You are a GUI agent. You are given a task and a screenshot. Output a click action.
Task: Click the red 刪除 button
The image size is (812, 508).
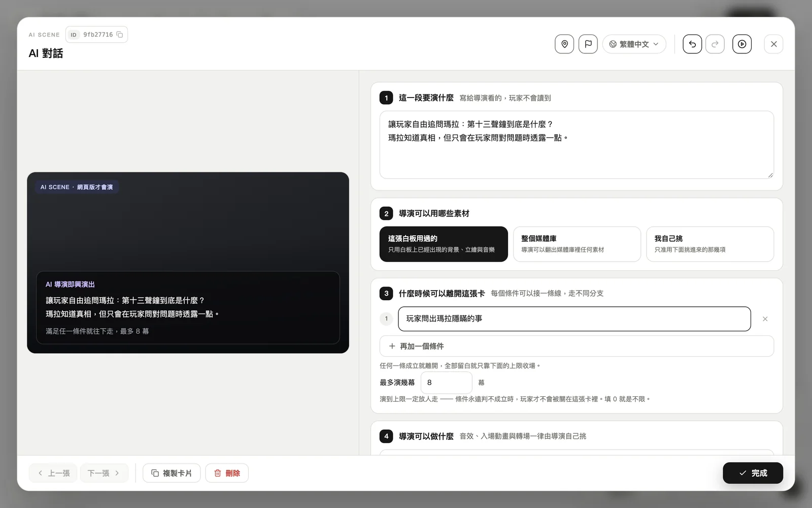pyautogui.click(x=227, y=473)
